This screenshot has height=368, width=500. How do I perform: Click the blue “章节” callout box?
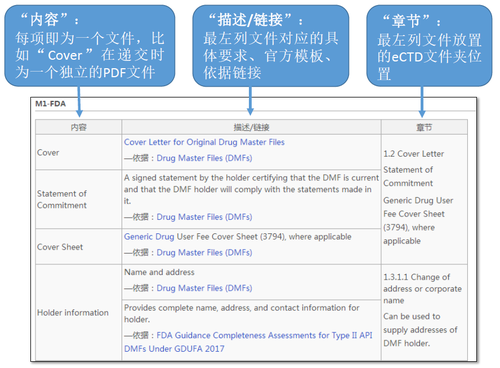(429, 46)
